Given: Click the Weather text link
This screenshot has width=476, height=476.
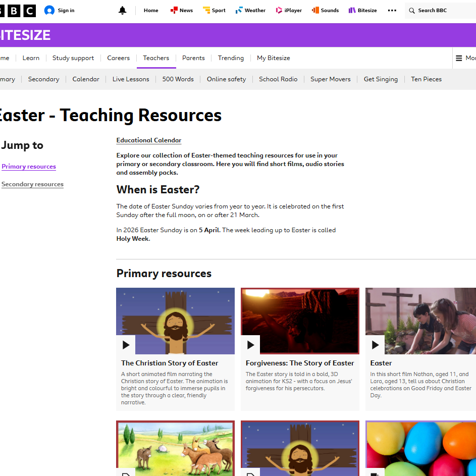Looking at the screenshot, I should click(x=255, y=10).
